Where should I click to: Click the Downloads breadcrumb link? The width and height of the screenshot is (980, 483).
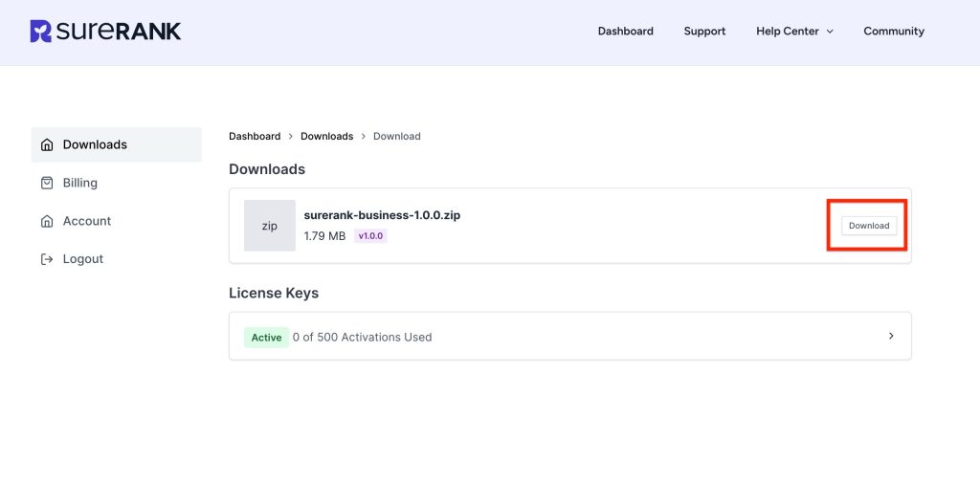point(326,137)
